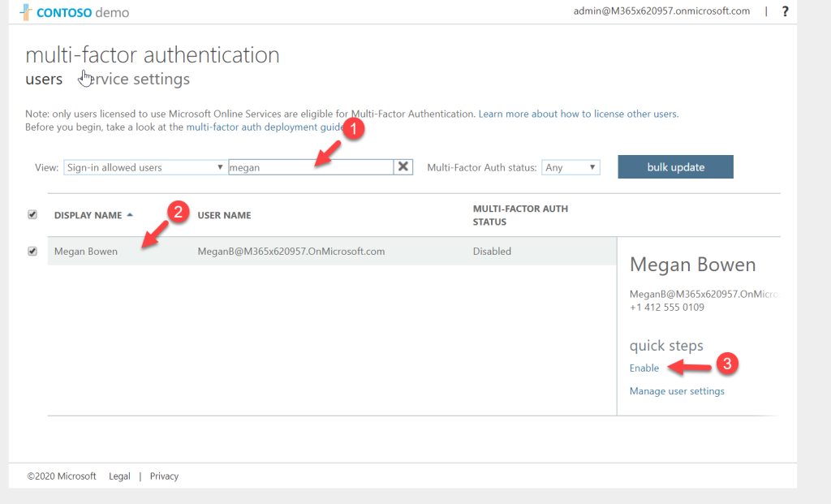The width and height of the screenshot is (831, 504).
Task: Check the select-all checkbox in the header
Action: (x=32, y=214)
